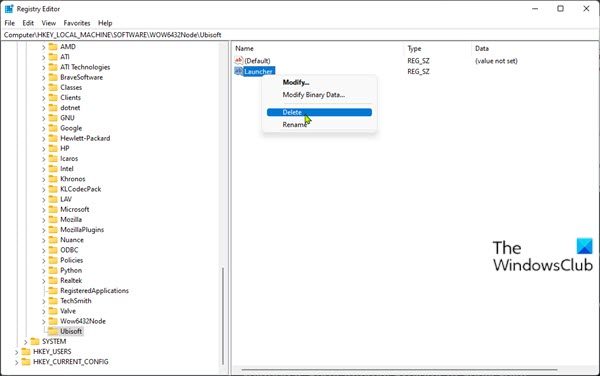Select the AMD folder icon

[x=53, y=47]
